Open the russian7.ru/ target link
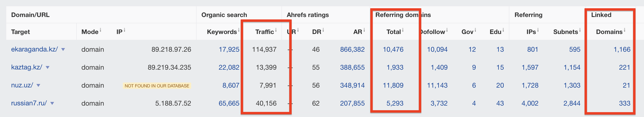This screenshot has height=117, width=644. [29, 103]
